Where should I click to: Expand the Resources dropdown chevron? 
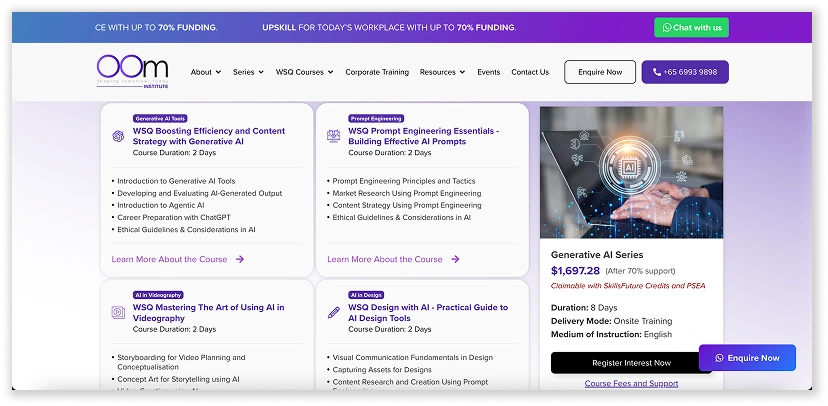coord(463,72)
